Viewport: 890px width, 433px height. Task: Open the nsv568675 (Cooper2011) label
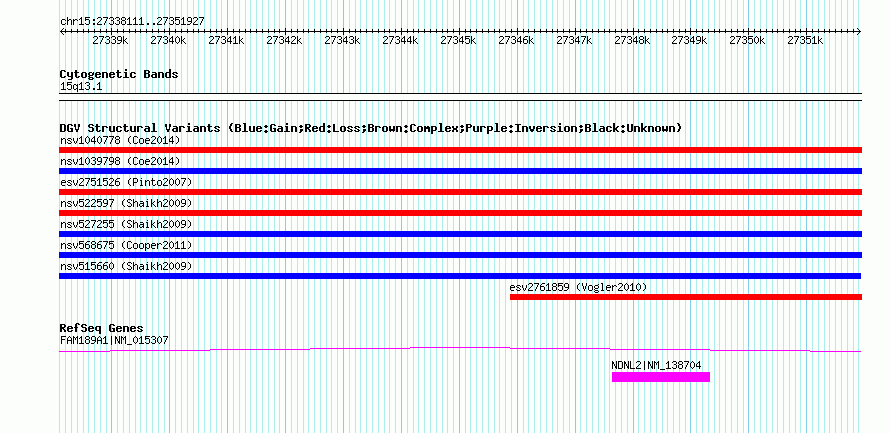[x=126, y=245]
